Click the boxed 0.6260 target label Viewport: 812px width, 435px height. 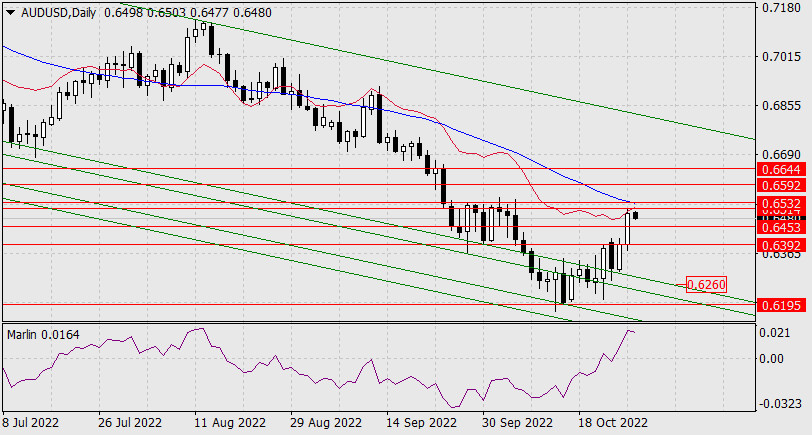pyautogui.click(x=707, y=285)
